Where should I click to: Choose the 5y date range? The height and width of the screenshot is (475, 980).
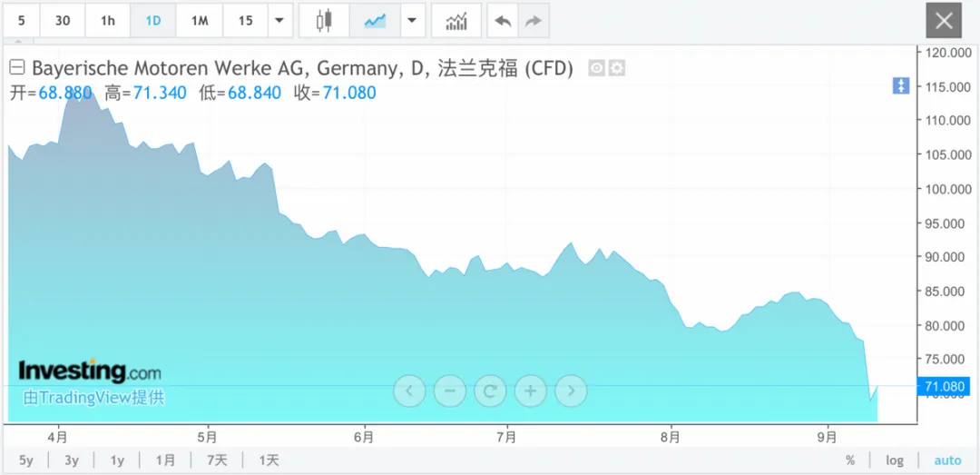click(x=25, y=460)
